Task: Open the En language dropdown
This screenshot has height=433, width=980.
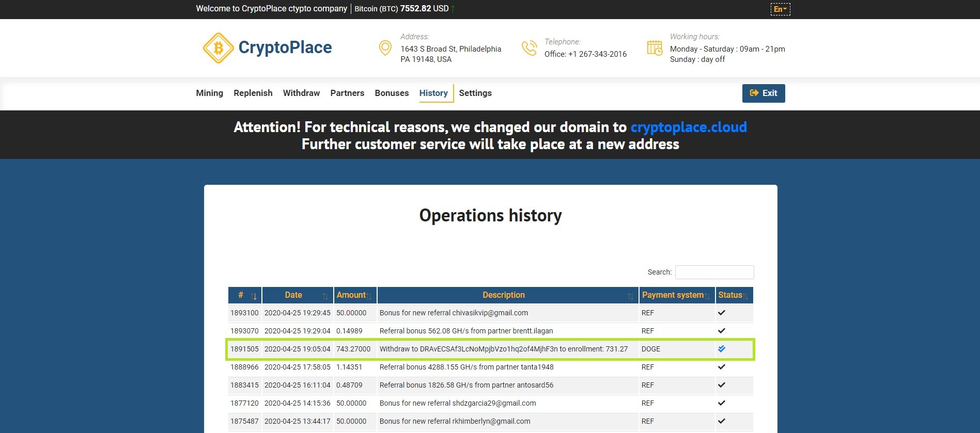Action: pyautogui.click(x=780, y=9)
